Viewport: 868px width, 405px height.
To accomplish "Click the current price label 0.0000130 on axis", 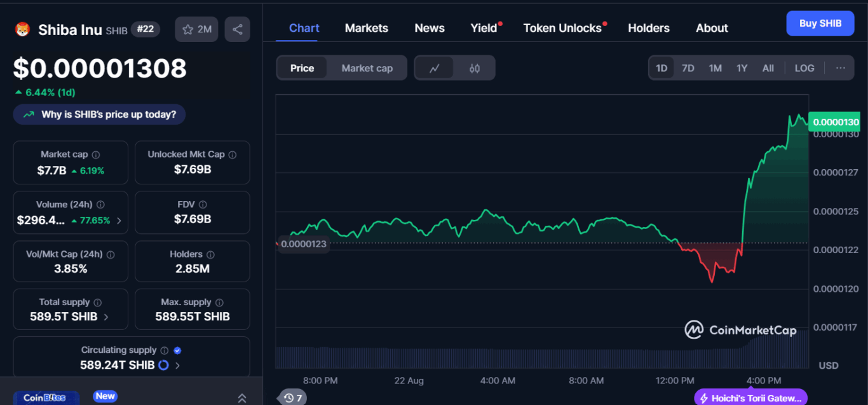I will click(x=836, y=122).
